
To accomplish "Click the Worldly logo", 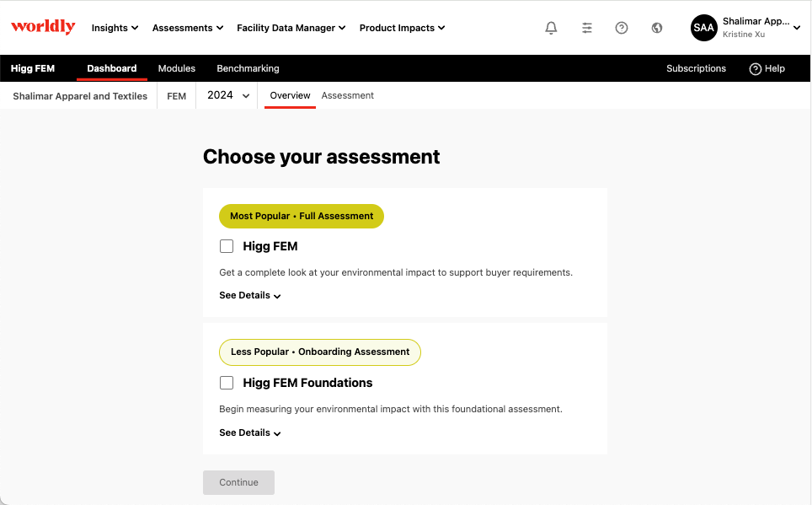I will pos(43,27).
